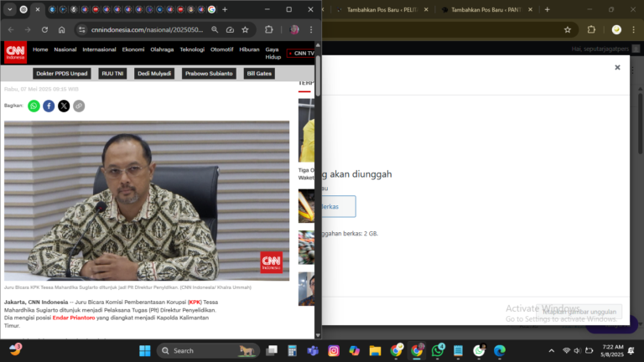
Task: Open Windows Start menu
Action: pyautogui.click(x=144, y=350)
